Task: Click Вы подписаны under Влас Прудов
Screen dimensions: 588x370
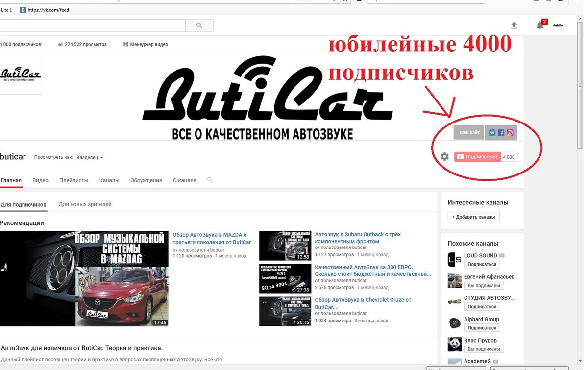Action: tap(484, 349)
